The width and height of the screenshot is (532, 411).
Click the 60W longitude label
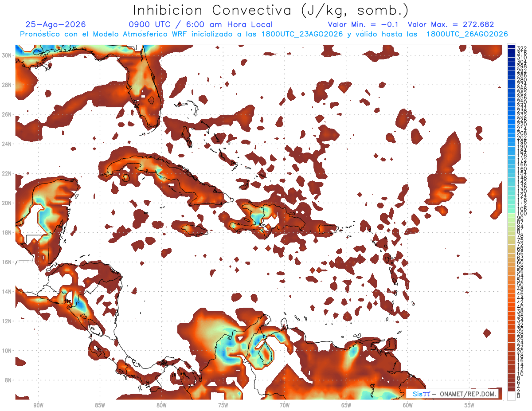tap(408, 405)
